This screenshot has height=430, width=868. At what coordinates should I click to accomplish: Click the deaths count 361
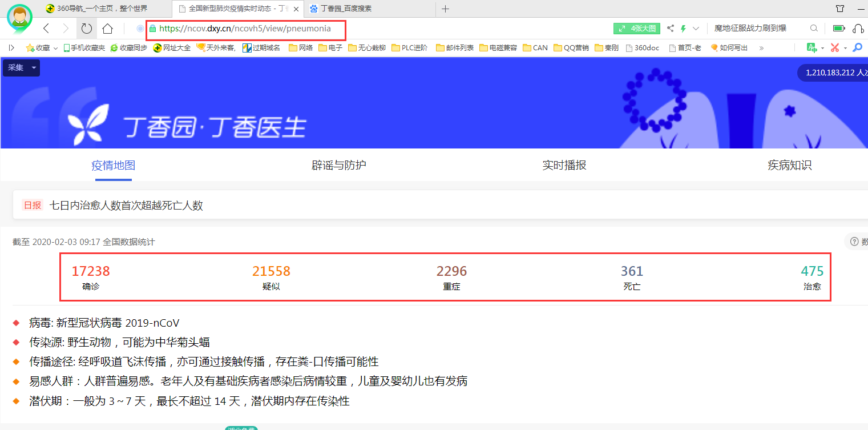click(632, 271)
